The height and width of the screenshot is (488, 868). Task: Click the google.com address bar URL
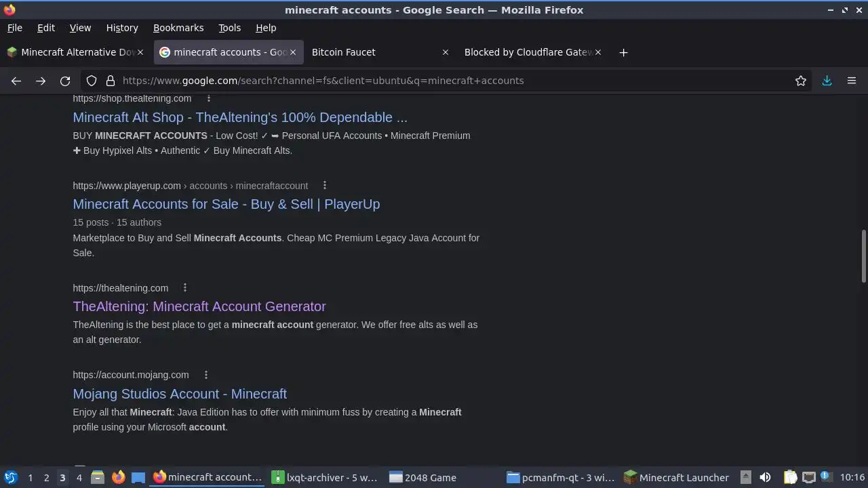click(323, 81)
